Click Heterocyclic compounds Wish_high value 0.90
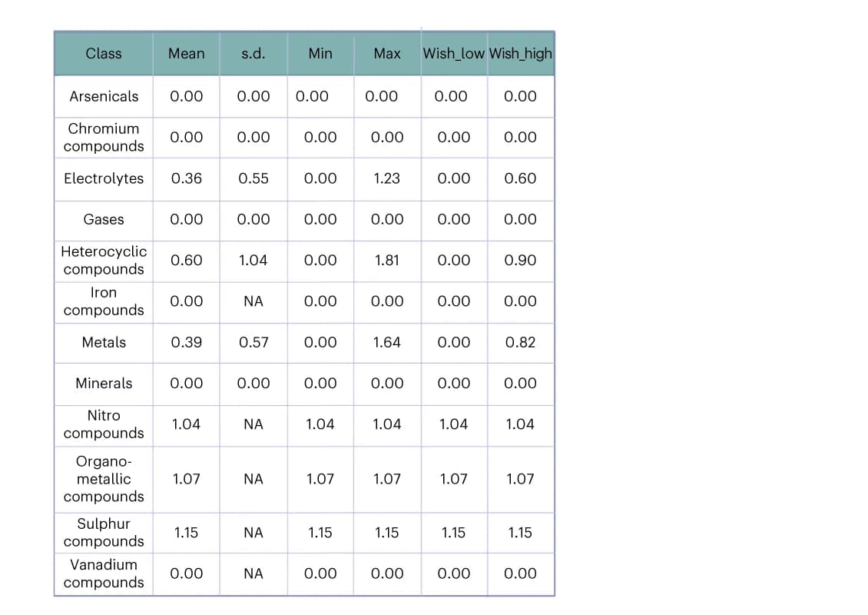 coord(520,261)
